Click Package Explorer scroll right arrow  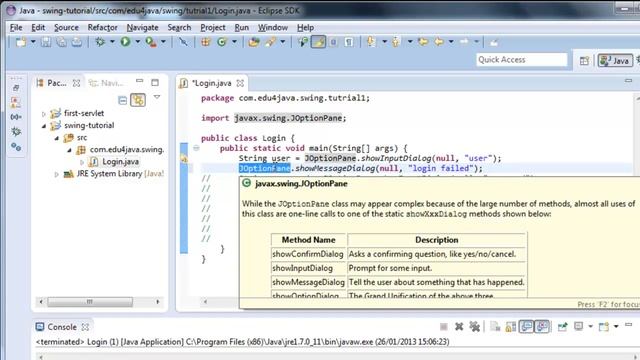point(158,302)
